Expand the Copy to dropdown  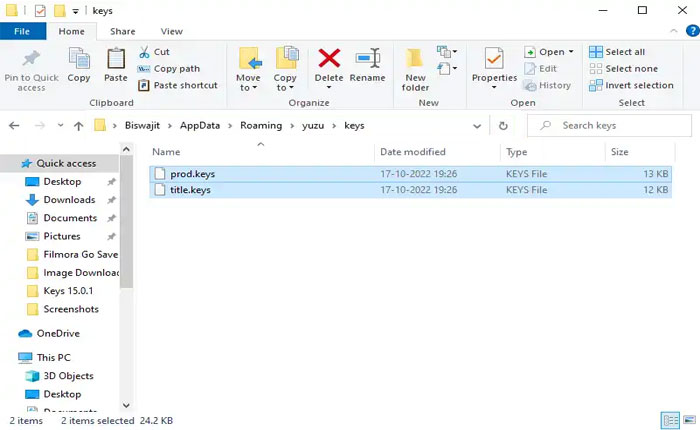click(285, 88)
